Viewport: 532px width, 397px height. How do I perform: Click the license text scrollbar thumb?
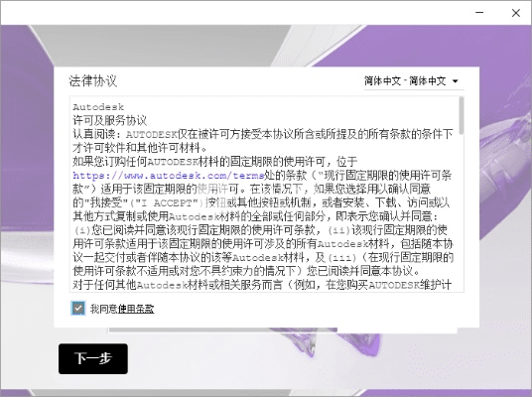pyautogui.click(x=462, y=115)
